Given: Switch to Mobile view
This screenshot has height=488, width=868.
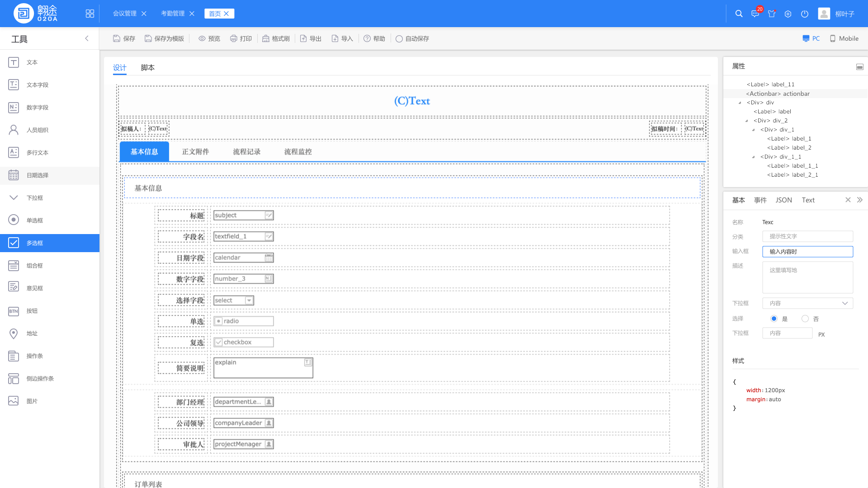Looking at the screenshot, I should tap(844, 38).
